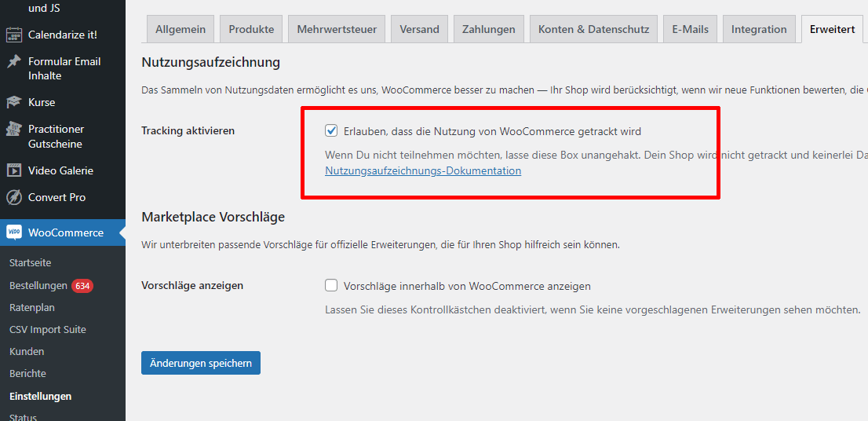Viewport: 868px width, 421px height.
Task: Open the Convert Pro menu item
Action: click(57, 197)
